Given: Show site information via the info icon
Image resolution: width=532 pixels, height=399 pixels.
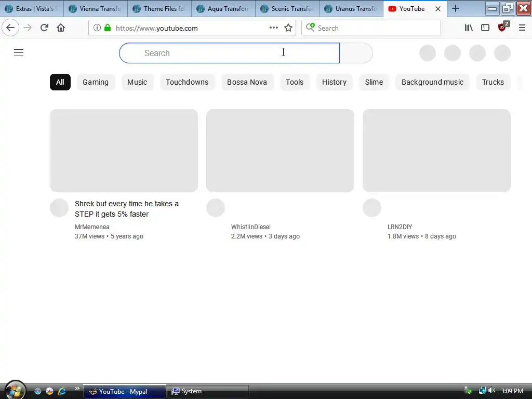Looking at the screenshot, I should click(97, 28).
